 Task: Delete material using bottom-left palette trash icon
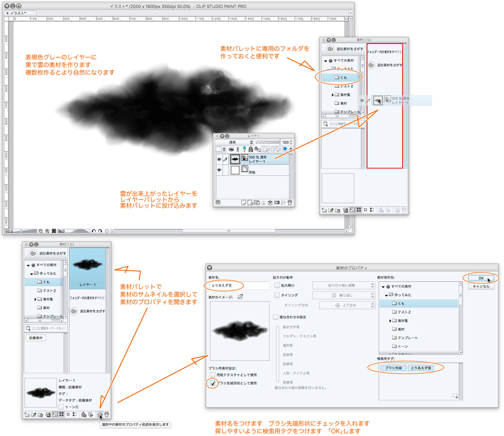pyautogui.click(x=107, y=414)
